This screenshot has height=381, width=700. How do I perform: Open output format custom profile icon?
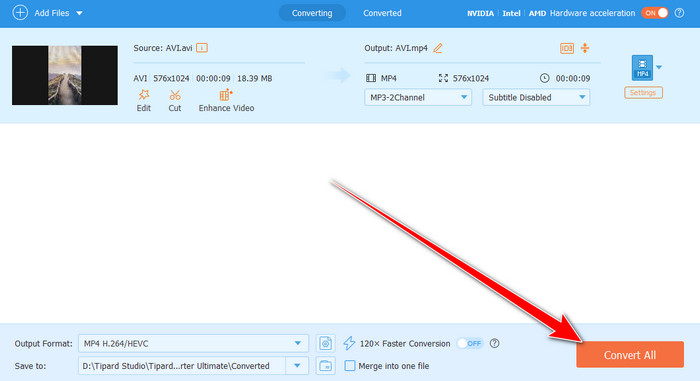point(325,343)
